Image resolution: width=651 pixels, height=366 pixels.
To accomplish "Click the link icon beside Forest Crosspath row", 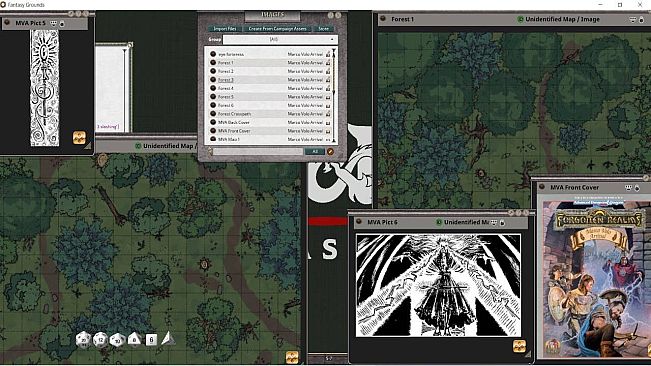I will (213, 114).
